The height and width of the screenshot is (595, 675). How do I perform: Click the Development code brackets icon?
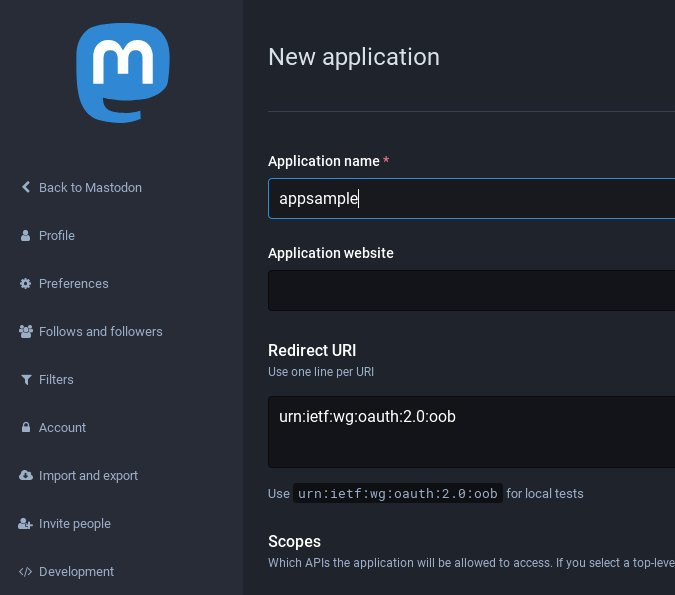tap(26, 572)
